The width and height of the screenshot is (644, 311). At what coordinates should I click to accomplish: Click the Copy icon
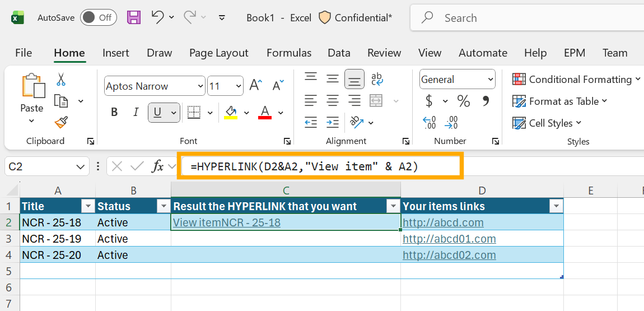61,101
